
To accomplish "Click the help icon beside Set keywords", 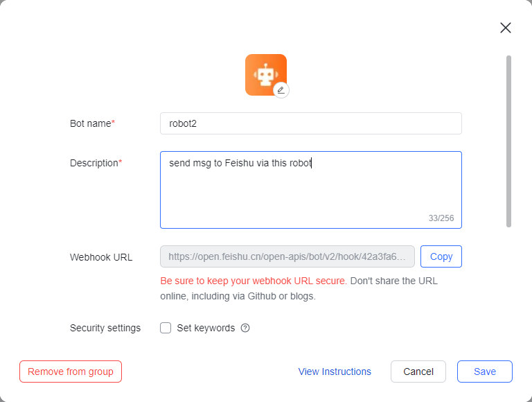I will [x=245, y=329].
